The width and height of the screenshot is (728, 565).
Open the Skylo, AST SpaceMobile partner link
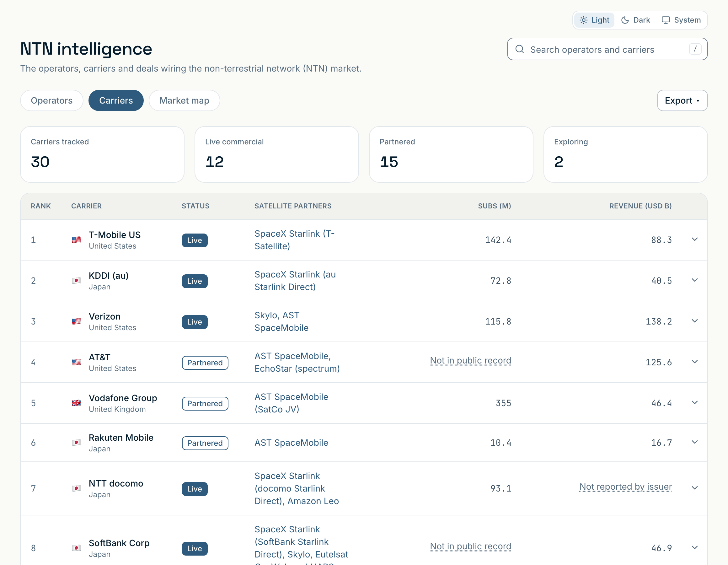[281, 321]
